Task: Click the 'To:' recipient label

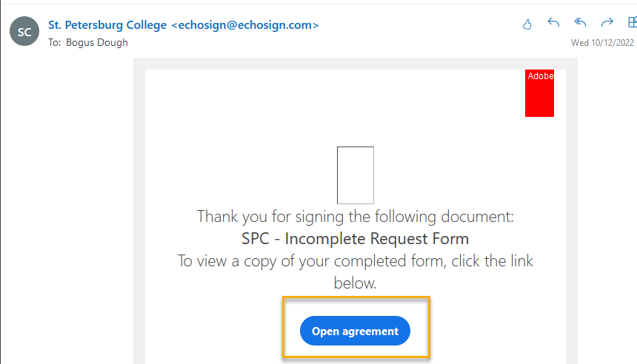Action: tap(55, 42)
